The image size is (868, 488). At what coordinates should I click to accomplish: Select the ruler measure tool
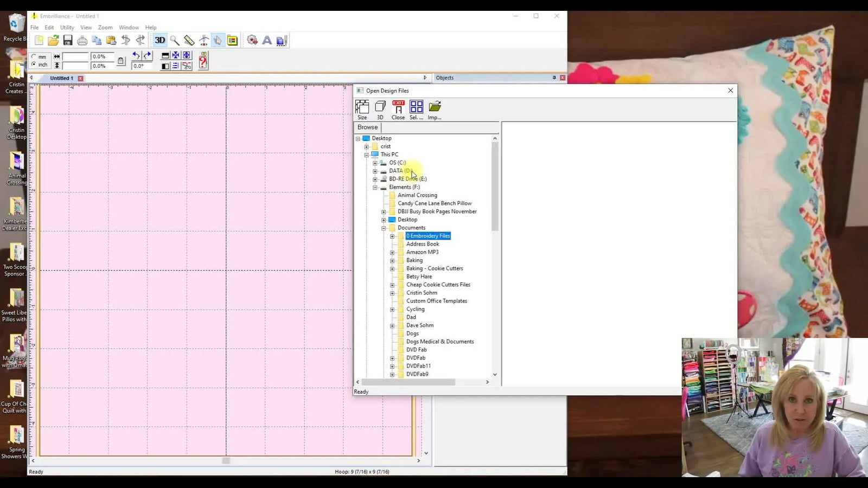coord(189,40)
